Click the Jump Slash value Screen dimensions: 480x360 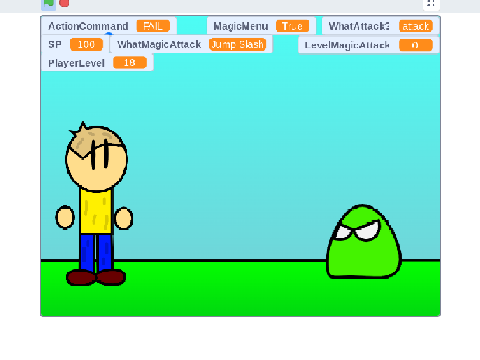pyautogui.click(x=237, y=44)
